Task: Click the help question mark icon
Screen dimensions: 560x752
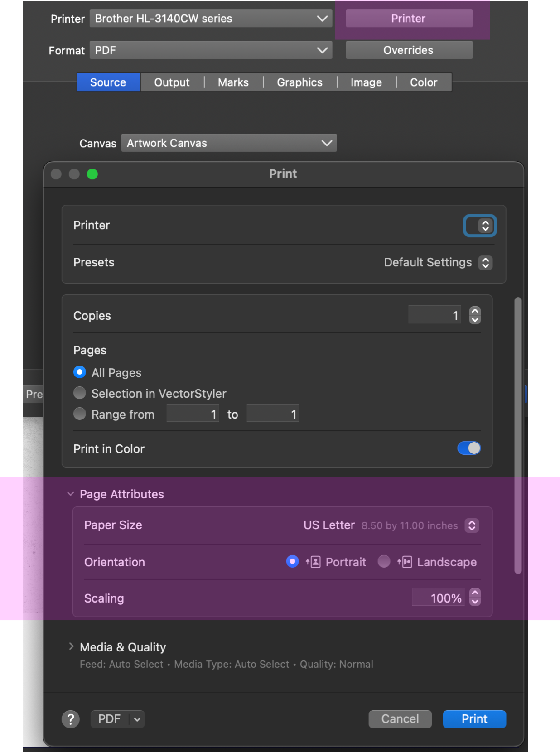Action: click(x=71, y=719)
